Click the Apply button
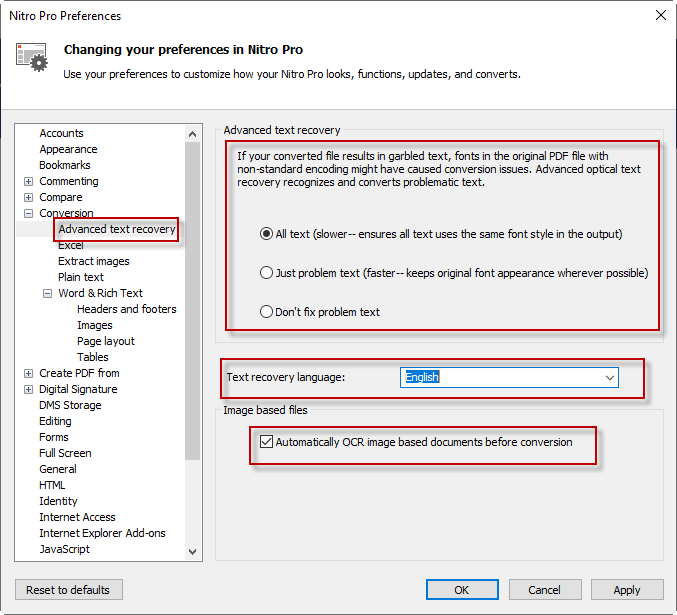The image size is (677, 615). click(x=627, y=590)
